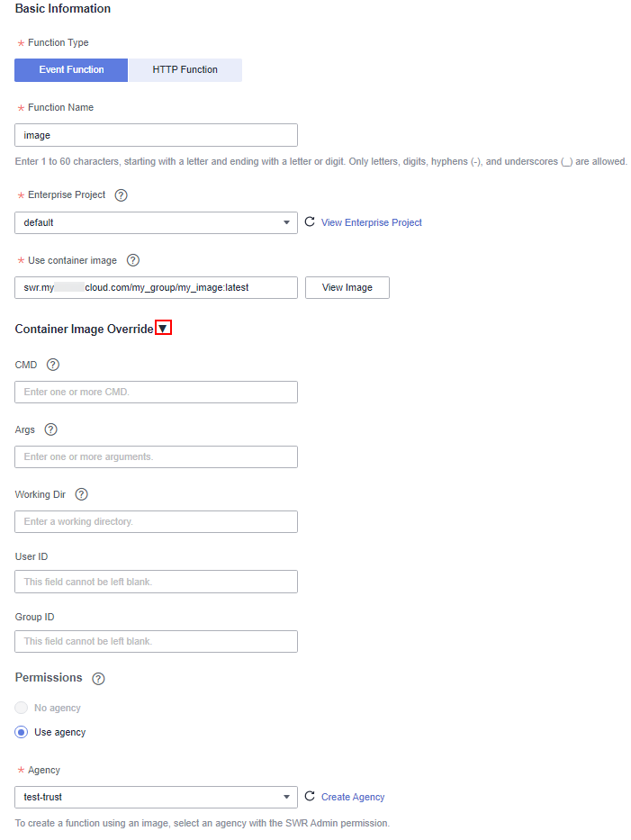Open the View Enterprise Project link

tap(371, 222)
